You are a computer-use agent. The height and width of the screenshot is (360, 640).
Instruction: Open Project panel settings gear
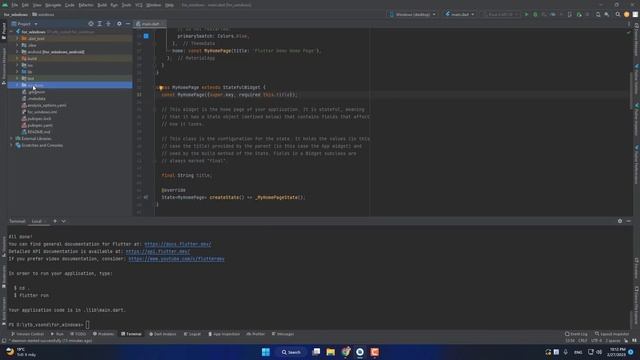[x=119, y=24]
